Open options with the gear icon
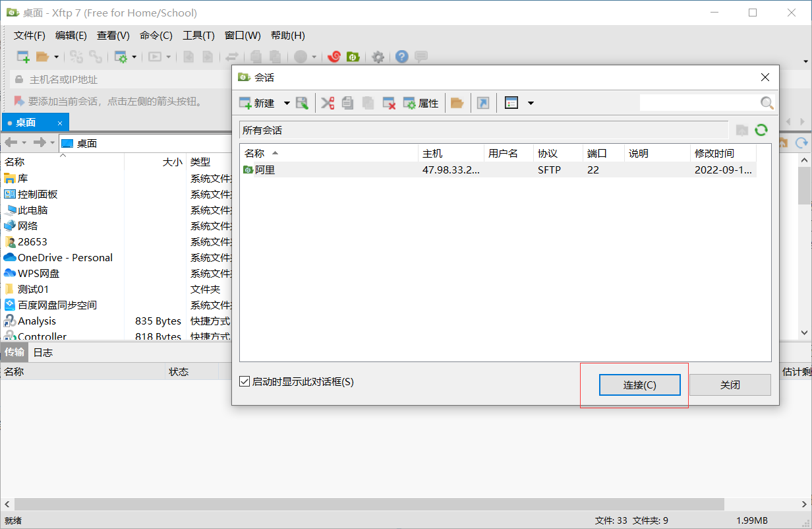Viewport: 812px width, 529px height. pyautogui.click(x=378, y=57)
